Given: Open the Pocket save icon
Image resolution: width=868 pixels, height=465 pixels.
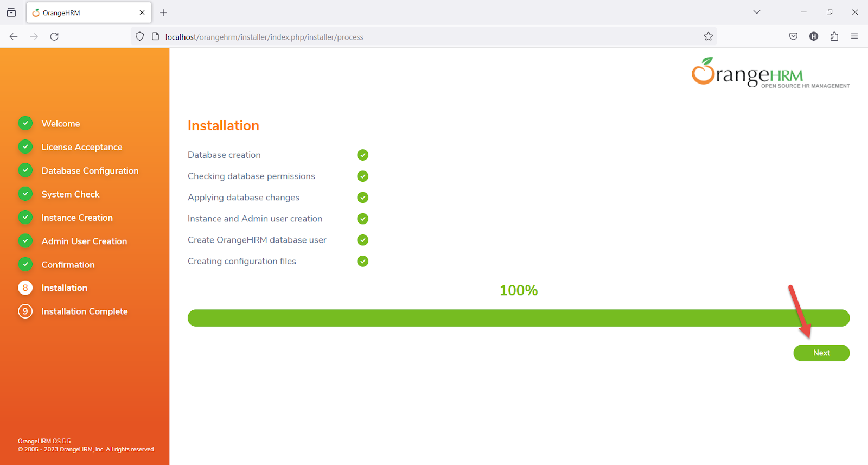Looking at the screenshot, I should [x=793, y=36].
